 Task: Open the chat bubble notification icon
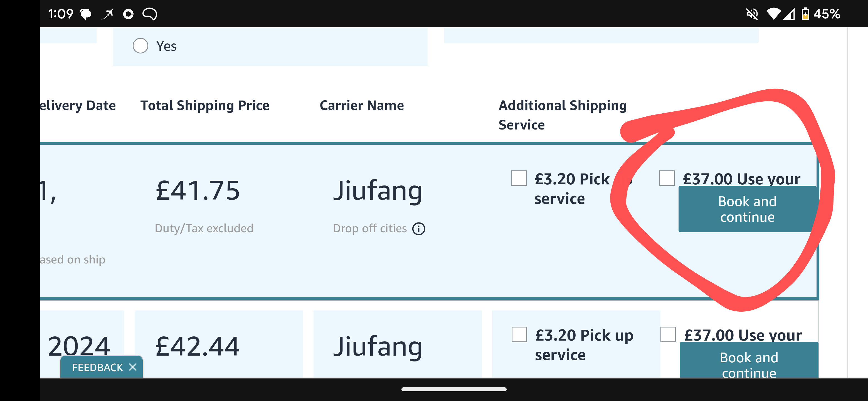tap(86, 14)
